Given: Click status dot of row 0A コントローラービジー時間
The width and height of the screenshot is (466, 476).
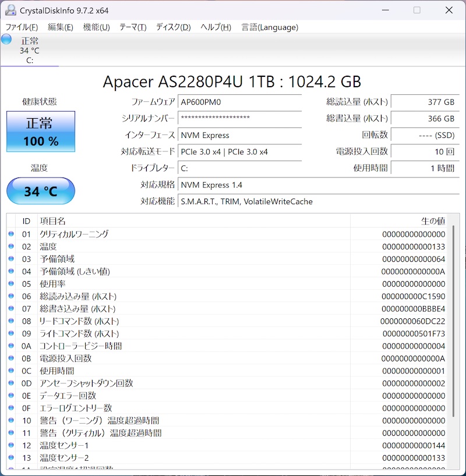Looking at the screenshot, I should click(x=11, y=346).
